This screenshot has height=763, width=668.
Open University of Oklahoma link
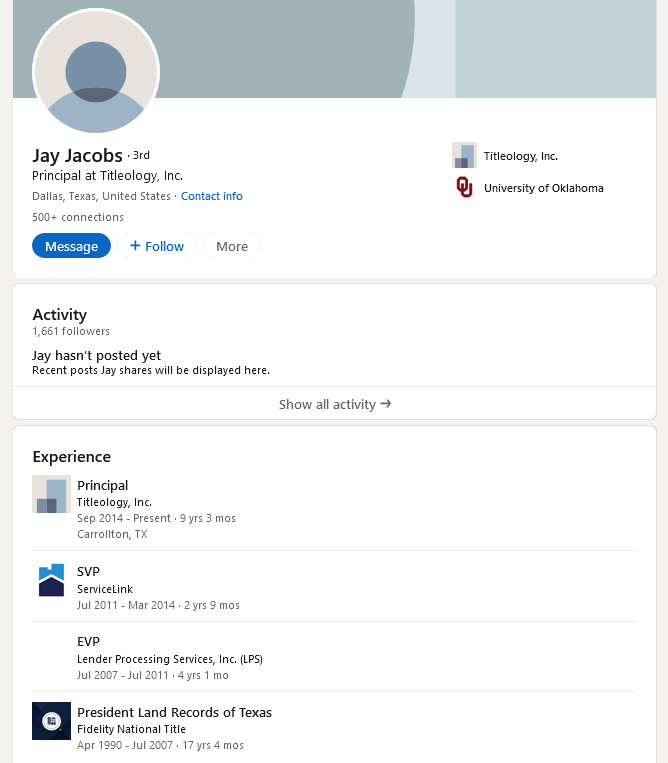tap(543, 188)
